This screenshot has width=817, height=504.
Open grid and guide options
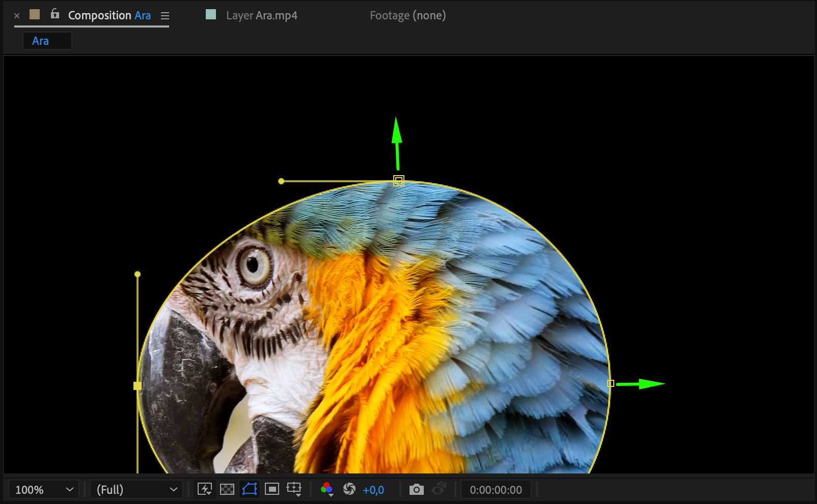pyautogui.click(x=294, y=489)
